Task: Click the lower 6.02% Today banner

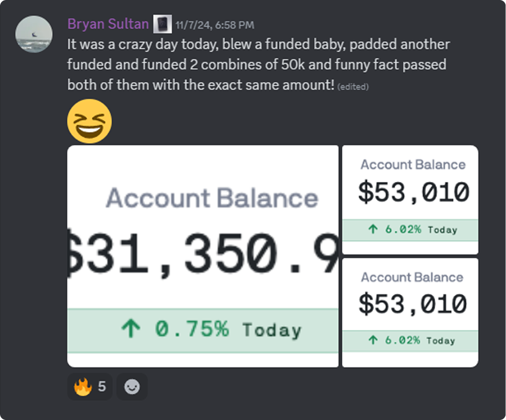Action: [410, 341]
